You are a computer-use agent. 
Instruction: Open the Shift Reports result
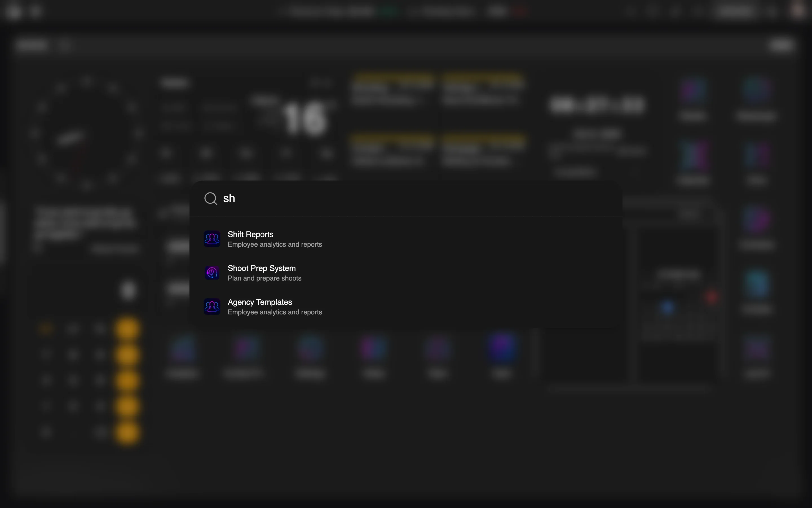click(406, 239)
